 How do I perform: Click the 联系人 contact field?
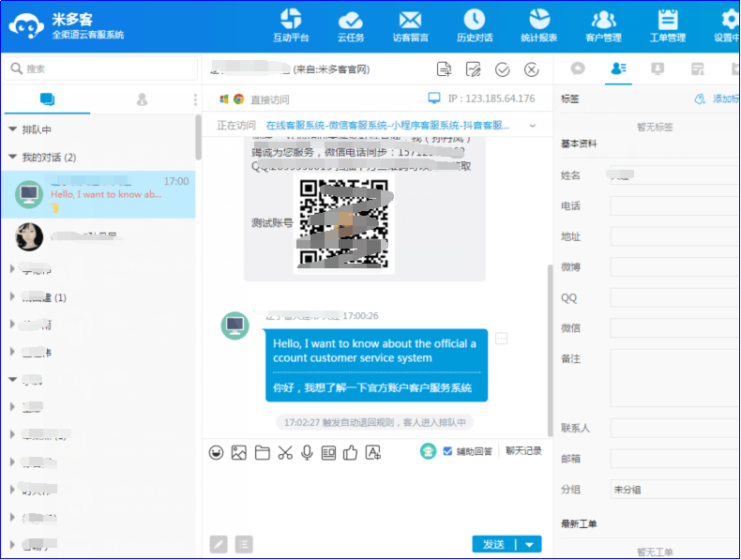[674, 428]
